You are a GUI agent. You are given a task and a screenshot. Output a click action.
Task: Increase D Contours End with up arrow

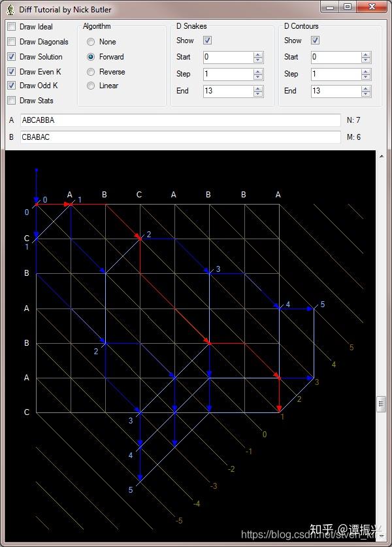pos(366,89)
